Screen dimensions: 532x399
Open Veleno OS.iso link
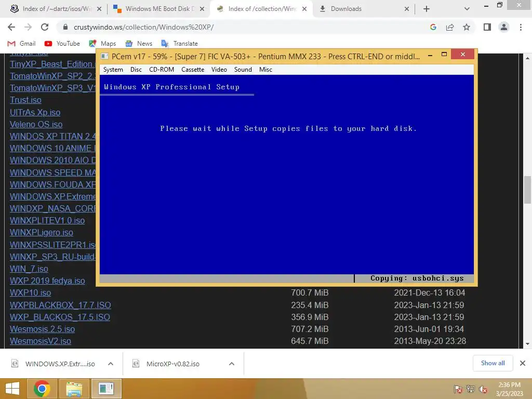pyautogui.click(x=36, y=124)
